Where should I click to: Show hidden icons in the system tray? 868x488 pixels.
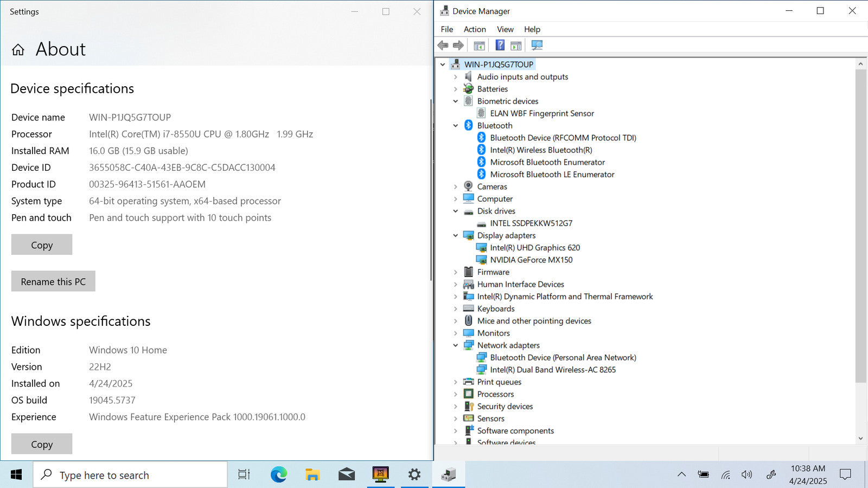pyautogui.click(x=682, y=475)
